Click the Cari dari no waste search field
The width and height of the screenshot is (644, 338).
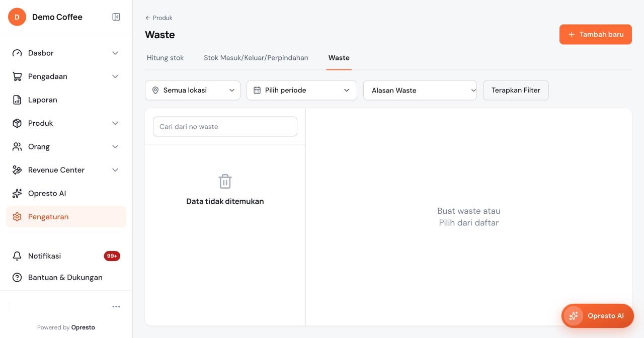225,127
